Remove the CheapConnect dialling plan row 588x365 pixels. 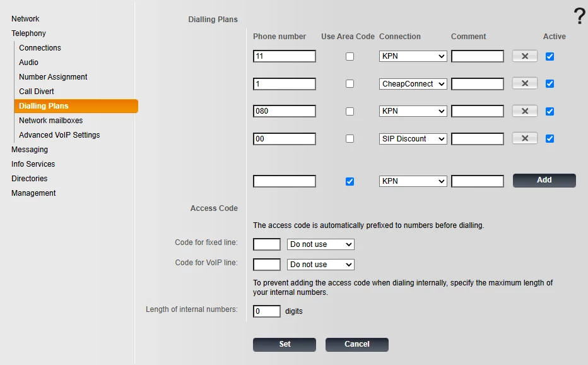click(525, 83)
